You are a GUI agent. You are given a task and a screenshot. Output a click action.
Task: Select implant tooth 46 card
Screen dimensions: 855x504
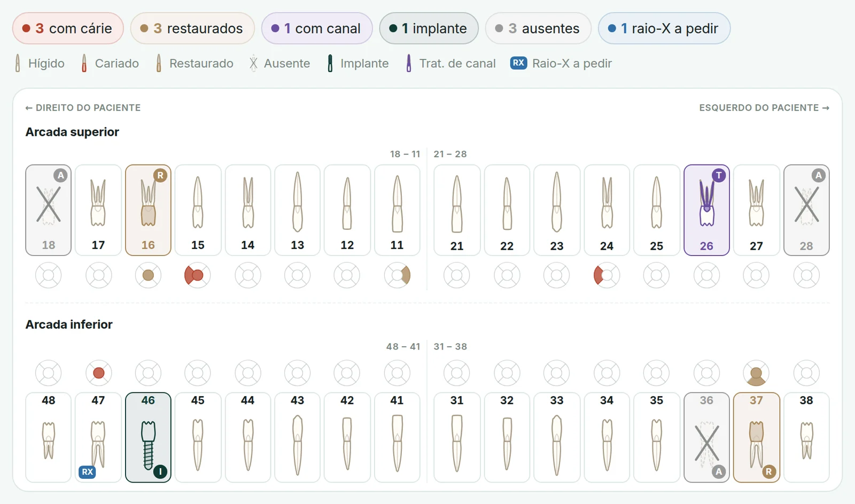click(x=148, y=437)
